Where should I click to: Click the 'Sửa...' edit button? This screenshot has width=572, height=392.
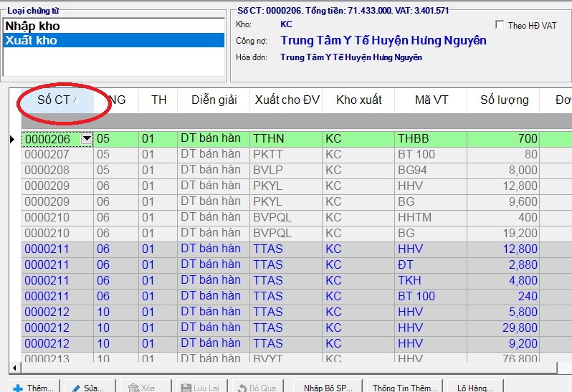point(90,387)
